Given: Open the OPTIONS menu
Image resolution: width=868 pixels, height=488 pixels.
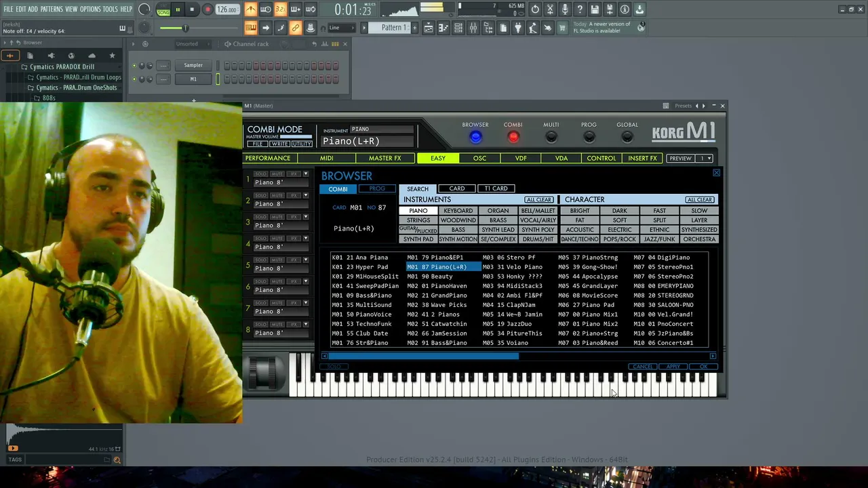Looking at the screenshot, I should click(90, 9).
